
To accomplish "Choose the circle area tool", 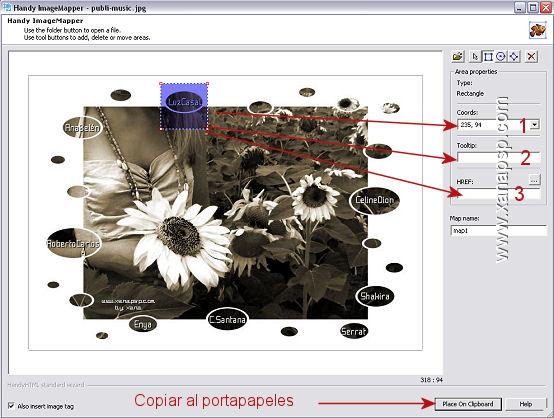I will (501, 57).
